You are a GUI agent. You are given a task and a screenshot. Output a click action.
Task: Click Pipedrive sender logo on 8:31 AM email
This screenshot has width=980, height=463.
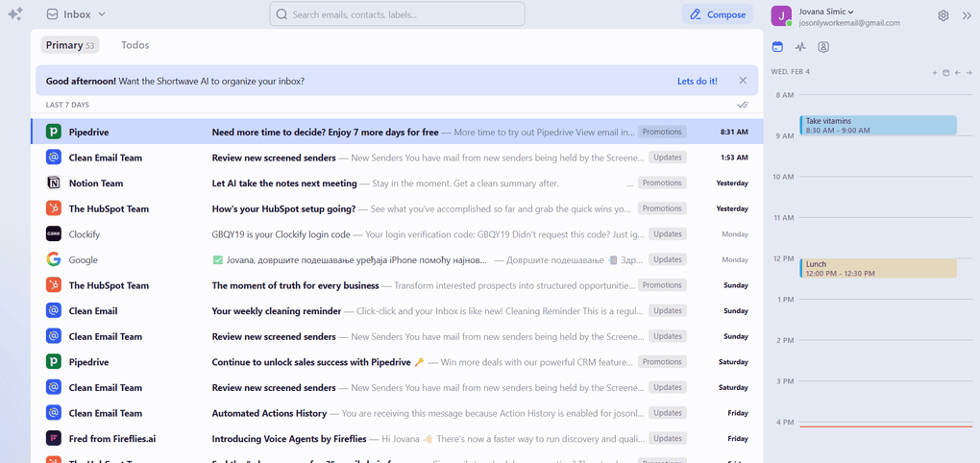[x=53, y=132]
